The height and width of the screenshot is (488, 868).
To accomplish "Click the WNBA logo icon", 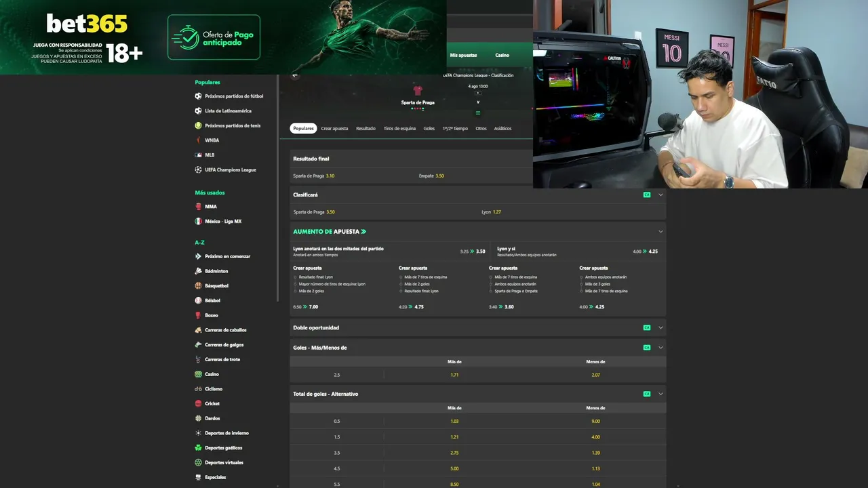I will pyautogui.click(x=198, y=140).
